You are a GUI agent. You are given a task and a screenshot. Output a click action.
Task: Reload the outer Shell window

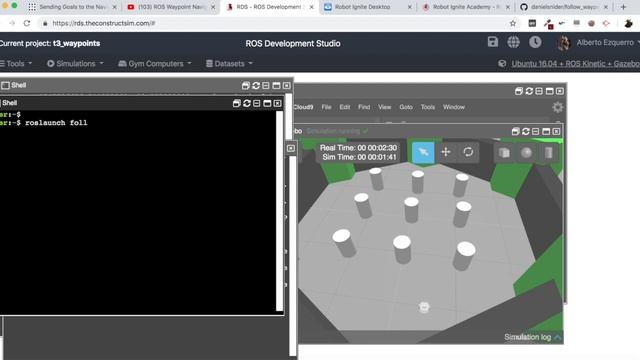pyautogui.click(x=256, y=85)
